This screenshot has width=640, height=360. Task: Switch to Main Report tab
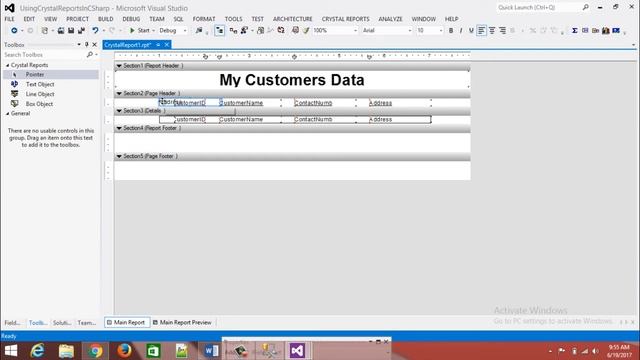pos(126,322)
